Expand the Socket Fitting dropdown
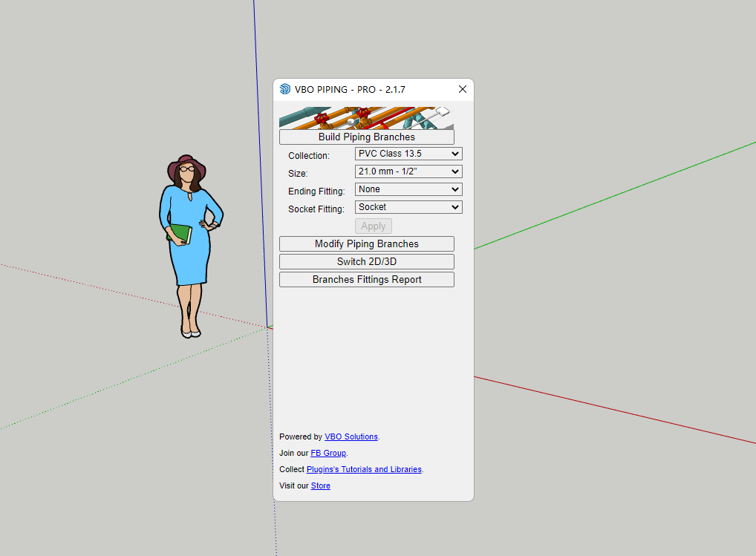756x556 pixels. (408, 207)
